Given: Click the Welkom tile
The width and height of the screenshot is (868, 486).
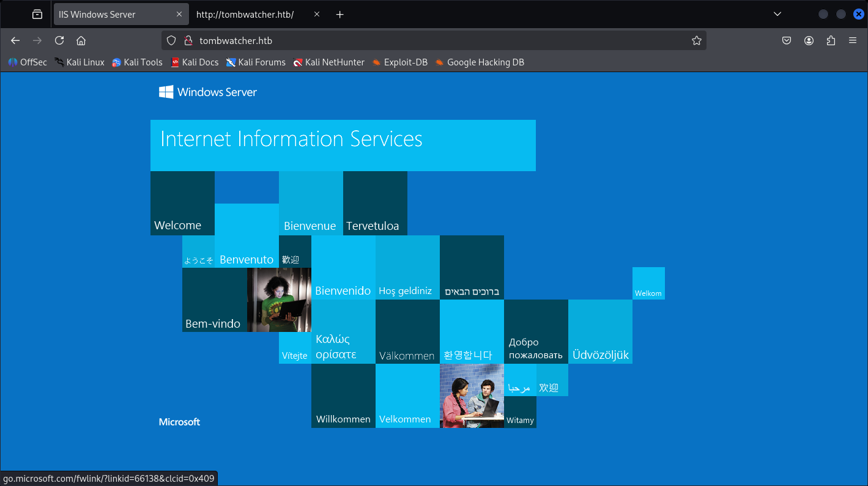Looking at the screenshot, I should [x=648, y=283].
